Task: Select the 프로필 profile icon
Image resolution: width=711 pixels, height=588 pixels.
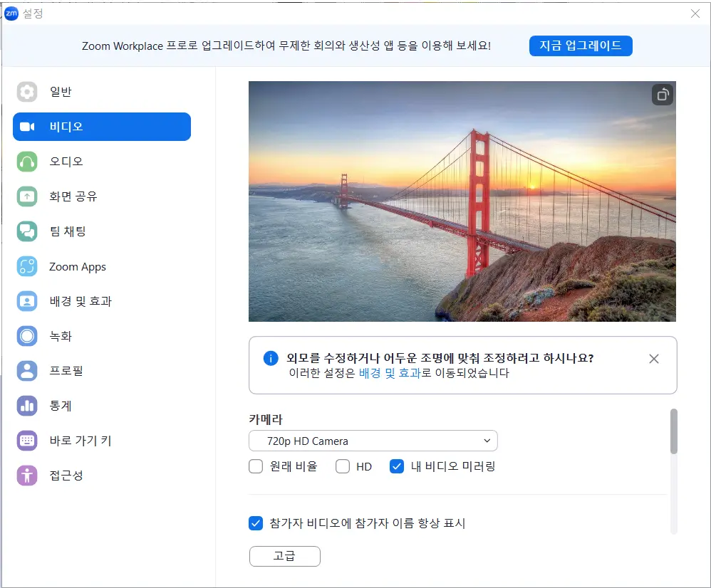Action: coord(26,370)
